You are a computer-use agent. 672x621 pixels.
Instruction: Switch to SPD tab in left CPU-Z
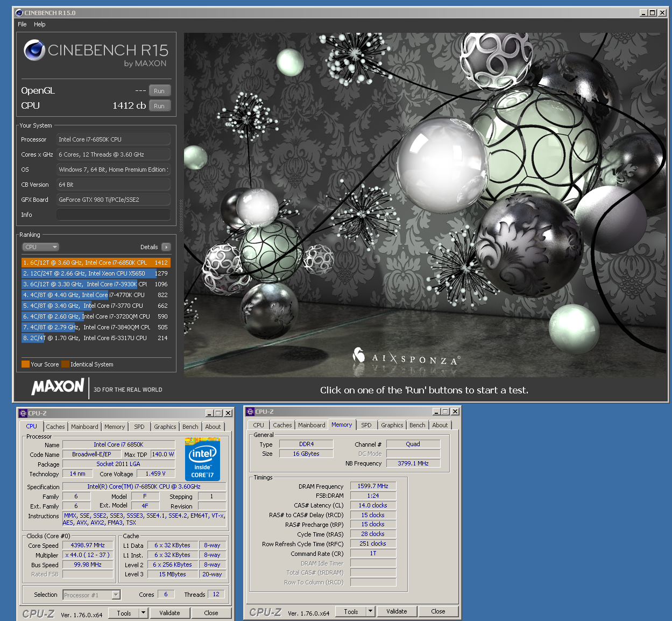(x=139, y=427)
